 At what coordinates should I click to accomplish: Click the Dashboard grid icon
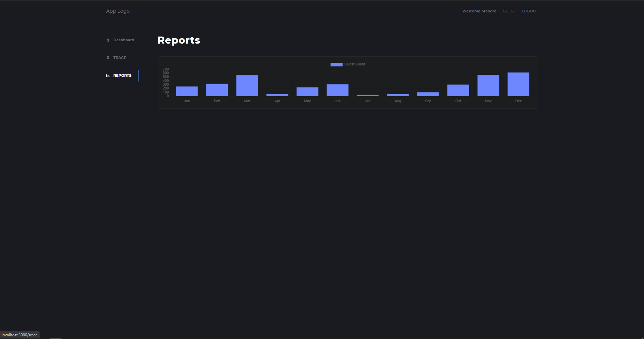coord(108,40)
